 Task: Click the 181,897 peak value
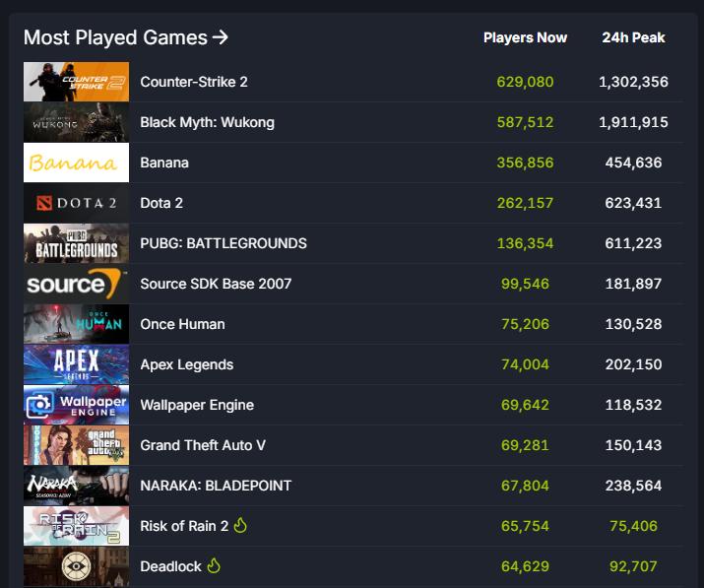(x=633, y=284)
